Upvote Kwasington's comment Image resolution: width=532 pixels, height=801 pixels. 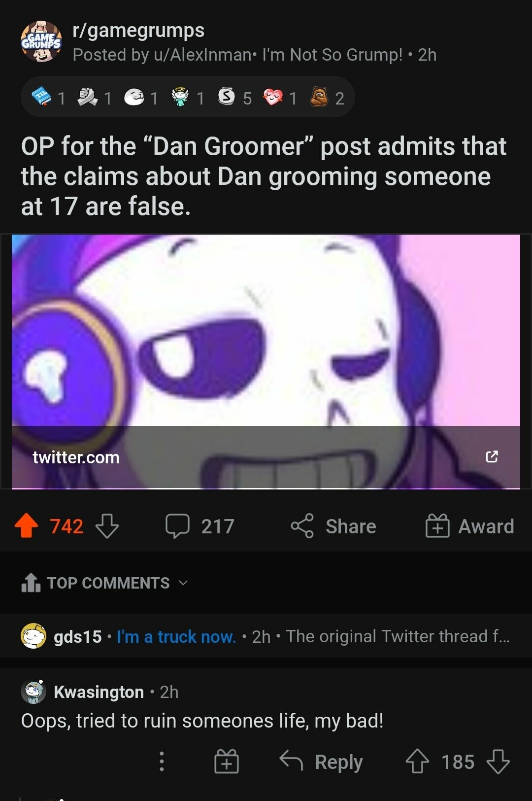click(x=417, y=762)
